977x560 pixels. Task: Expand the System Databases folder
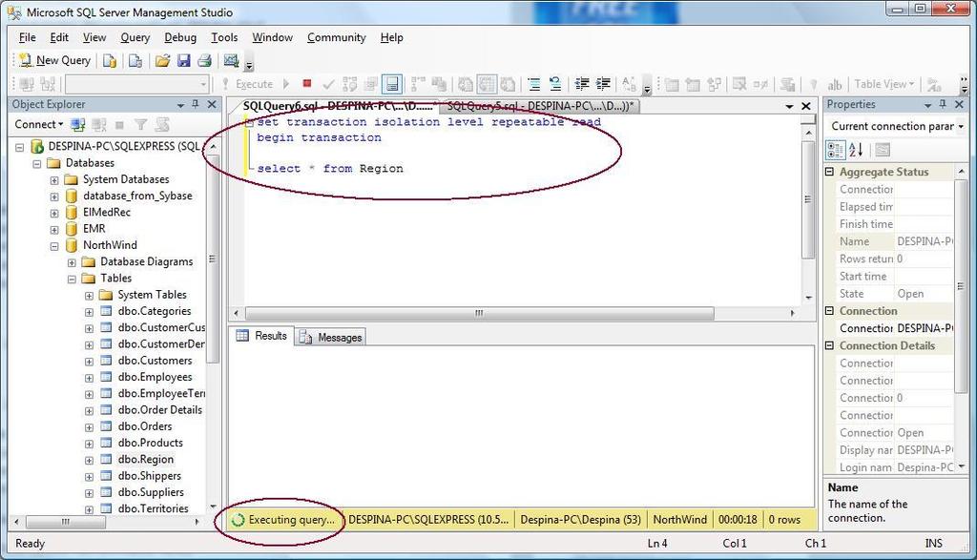pos(54,180)
